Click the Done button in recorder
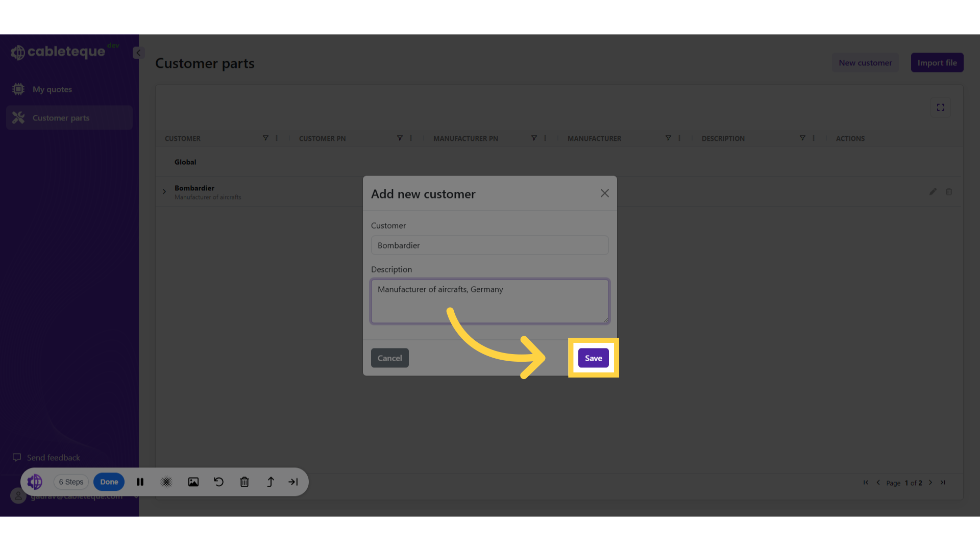Viewport: 980px width, 551px height. [109, 482]
